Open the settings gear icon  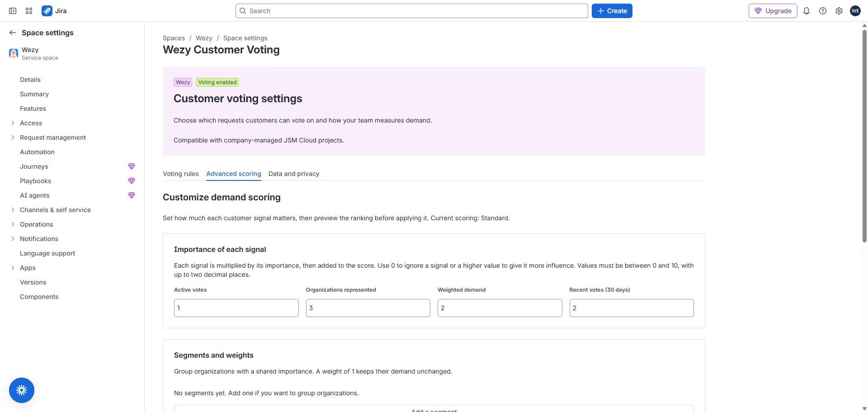pyautogui.click(x=839, y=11)
